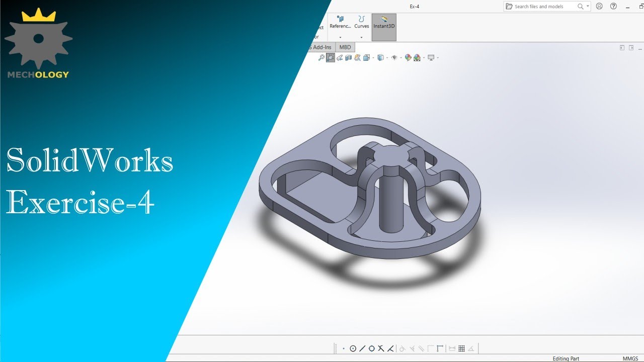Expand the Reference Geometry dropdown arrow
The image size is (644, 362).
tap(340, 38)
